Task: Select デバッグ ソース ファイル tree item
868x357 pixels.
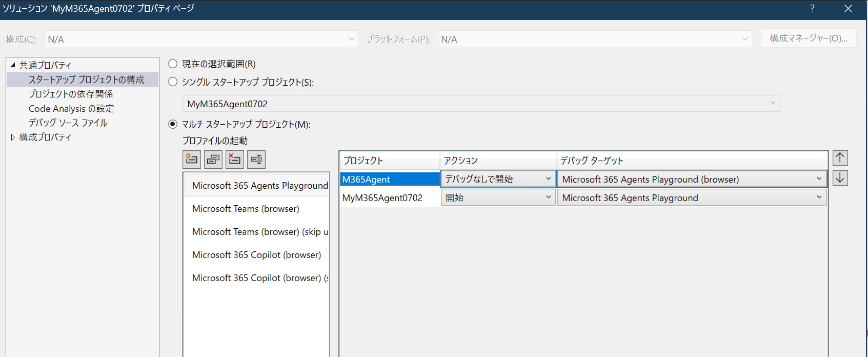Action: (x=68, y=123)
